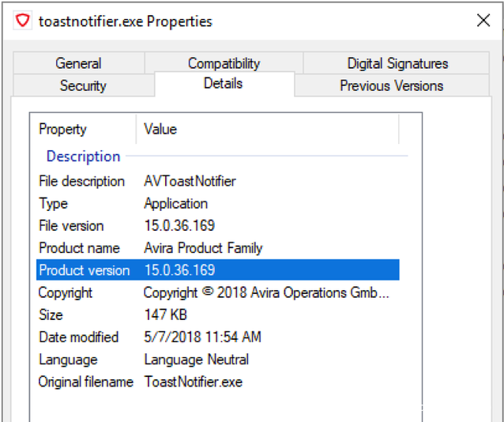
Task: Switch to the Security tab
Action: (83, 85)
